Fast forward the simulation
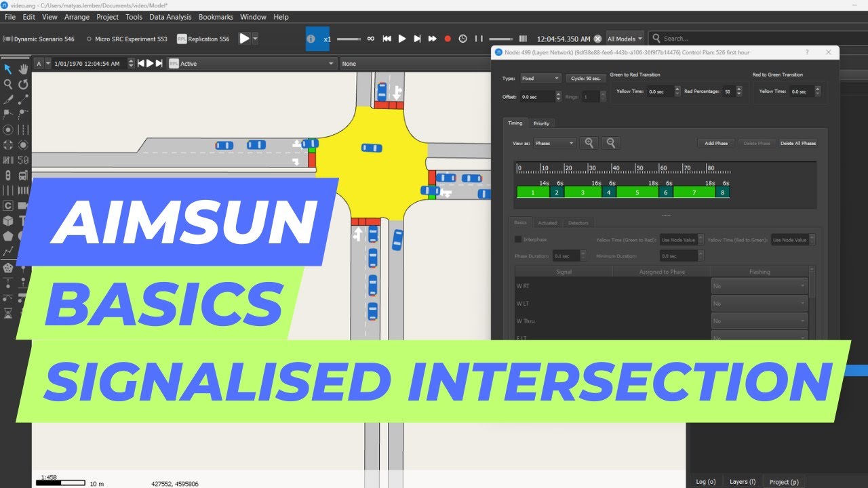This screenshot has width=868, height=488. pos(432,39)
